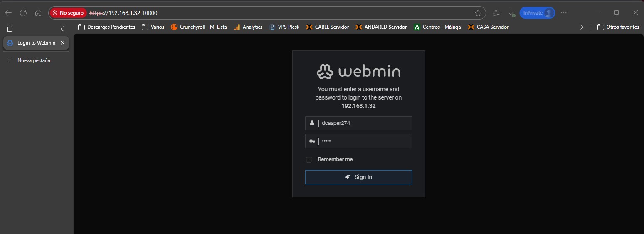Open the favorites list icon

(496, 13)
